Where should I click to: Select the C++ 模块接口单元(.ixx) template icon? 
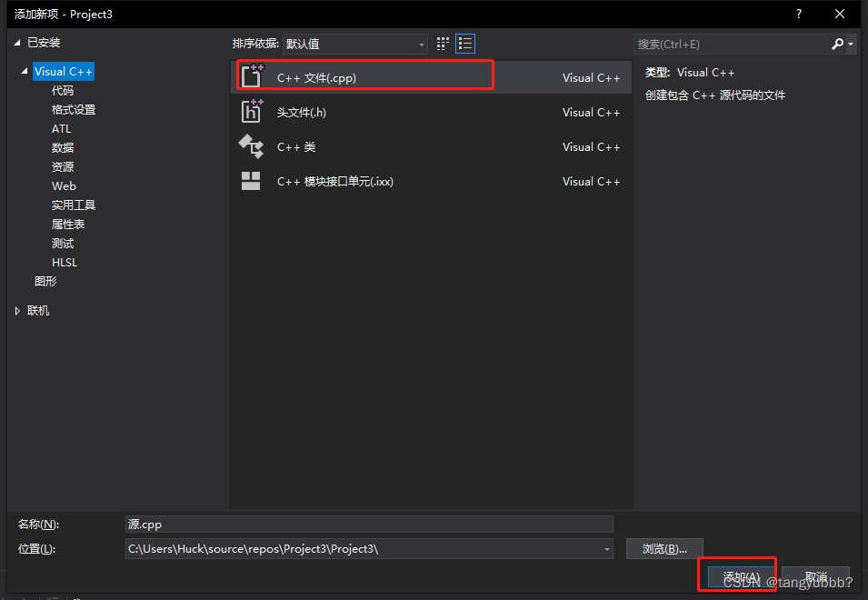(252, 181)
